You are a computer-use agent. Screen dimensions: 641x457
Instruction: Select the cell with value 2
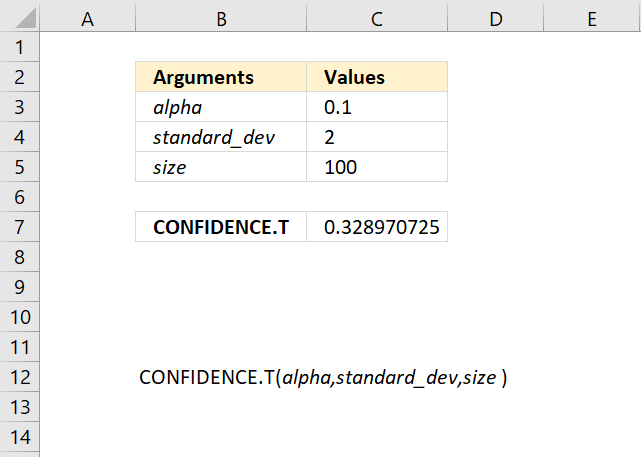point(377,137)
